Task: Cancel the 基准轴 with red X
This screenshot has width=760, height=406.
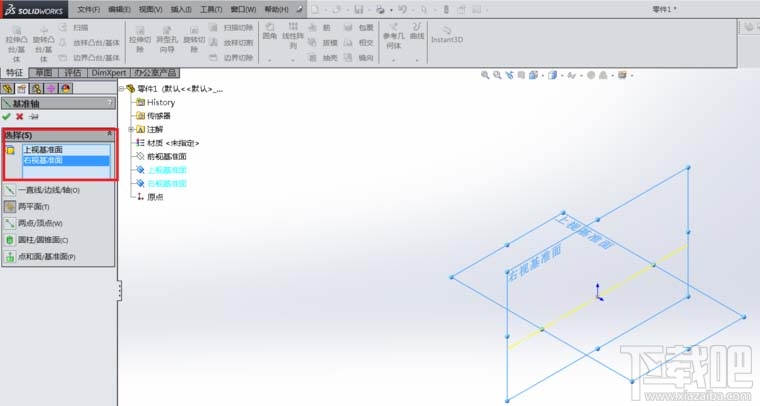Action: tap(19, 117)
